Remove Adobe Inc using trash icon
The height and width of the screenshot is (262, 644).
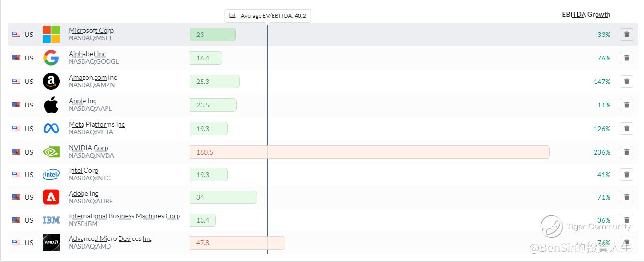pyautogui.click(x=626, y=197)
